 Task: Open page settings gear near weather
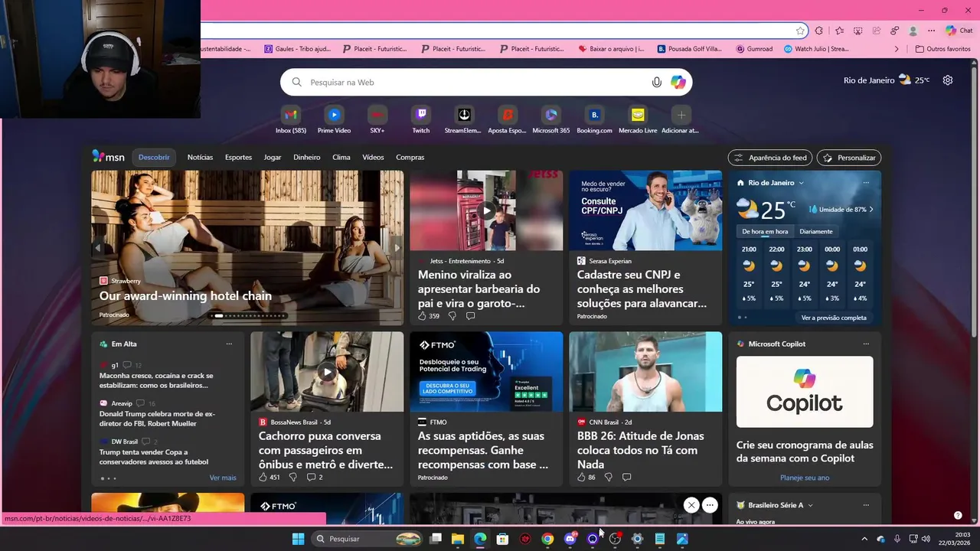(948, 80)
